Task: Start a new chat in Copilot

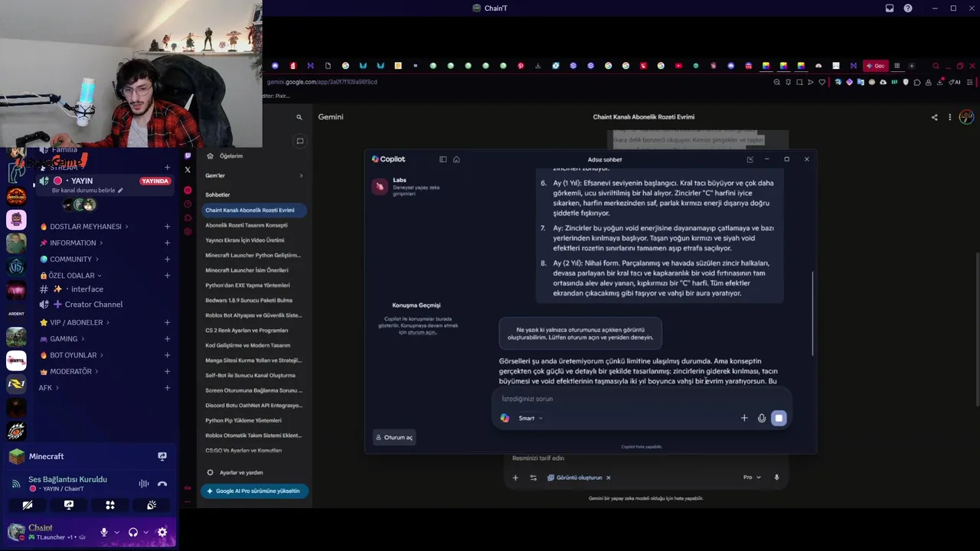Action: (750, 159)
